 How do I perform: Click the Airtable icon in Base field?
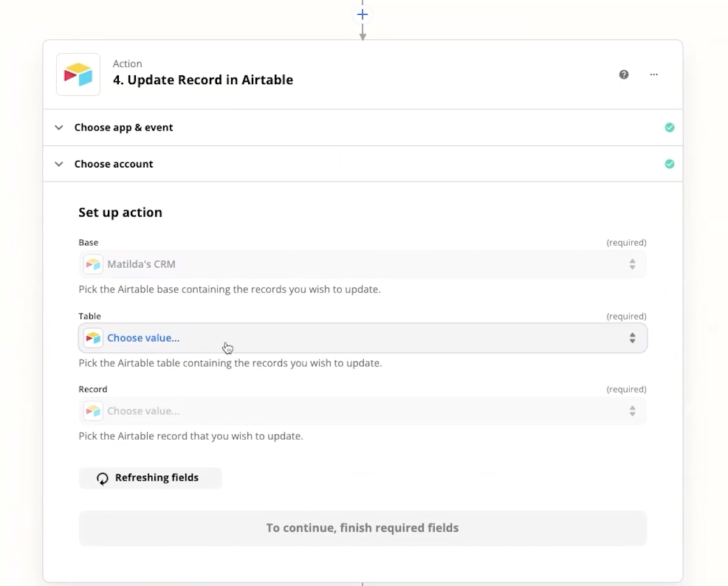coord(93,264)
